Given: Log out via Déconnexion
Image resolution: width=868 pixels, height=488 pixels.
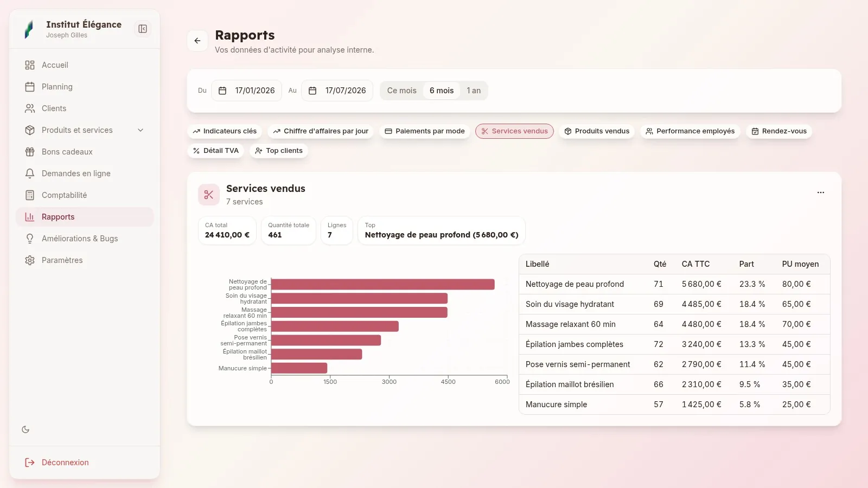Looking at the screenshot, I should coord(85,463).
